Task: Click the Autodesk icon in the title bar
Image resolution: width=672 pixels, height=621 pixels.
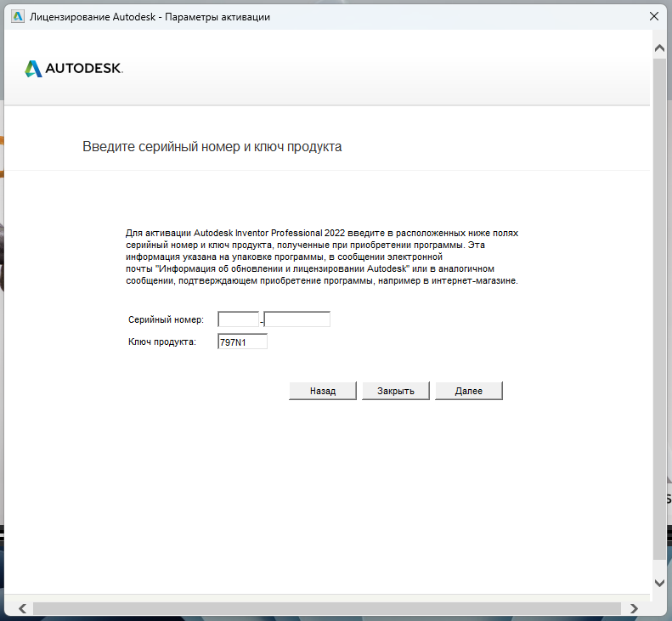Action: tap(18, 17)
